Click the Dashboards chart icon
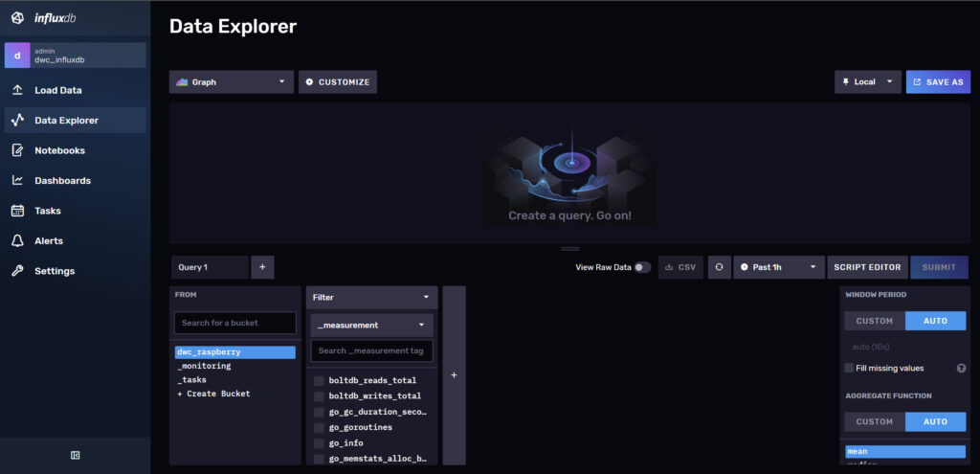The width and height of the screenshot is (980, 474). click(17, 181)
